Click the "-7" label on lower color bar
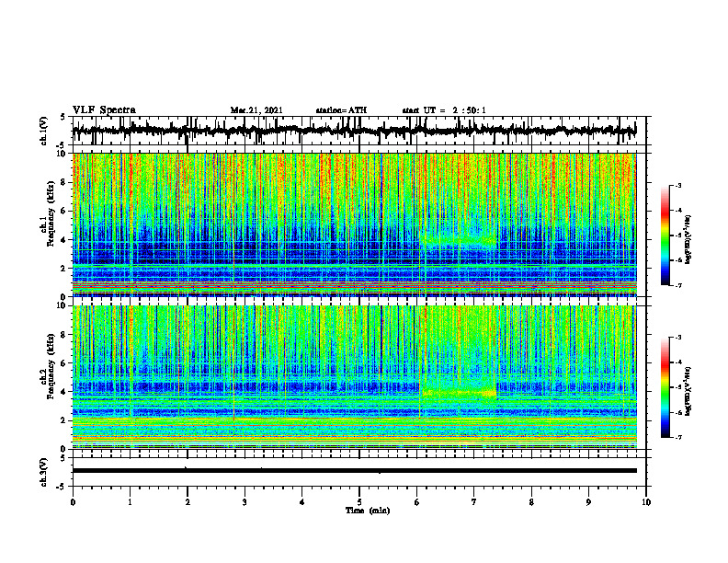728x563 pixels. (677, 437)
